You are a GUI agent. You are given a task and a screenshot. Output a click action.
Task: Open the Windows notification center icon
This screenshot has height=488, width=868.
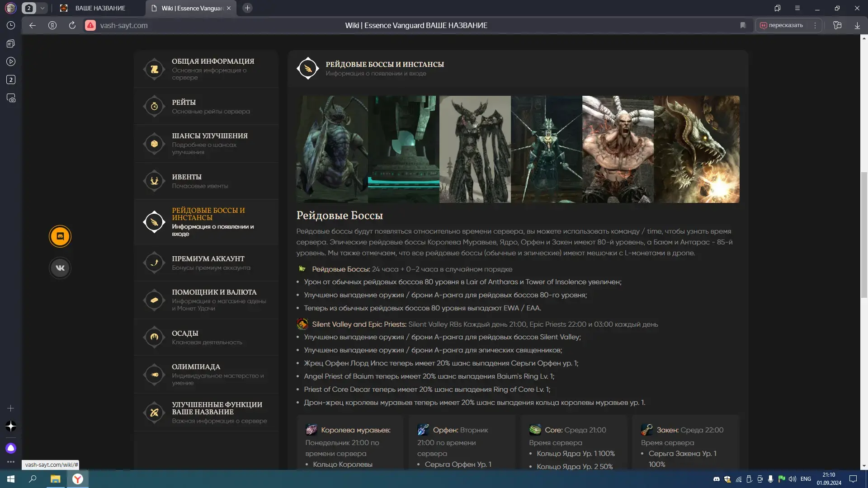[x=853, y=479]
